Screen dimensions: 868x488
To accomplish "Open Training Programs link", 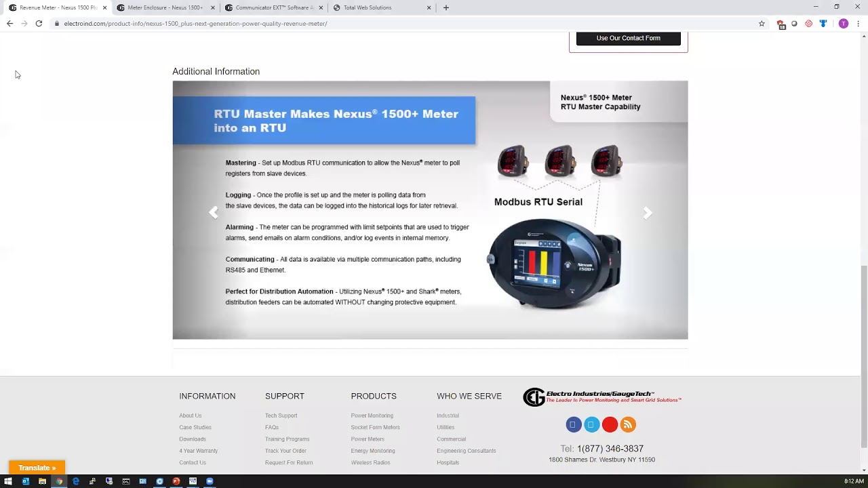I will coord(288,439).
